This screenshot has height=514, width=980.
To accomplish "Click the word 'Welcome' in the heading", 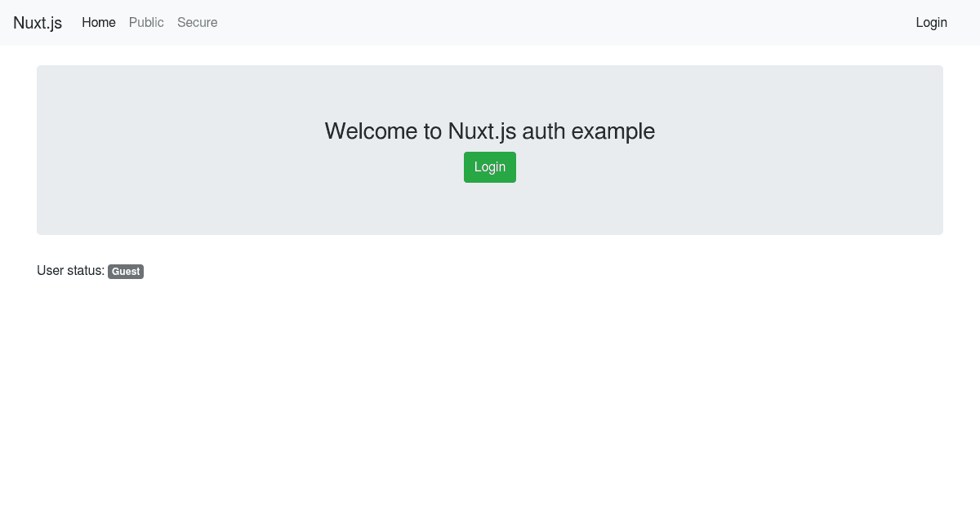I will pyautogui.click(x=372, y=131).
